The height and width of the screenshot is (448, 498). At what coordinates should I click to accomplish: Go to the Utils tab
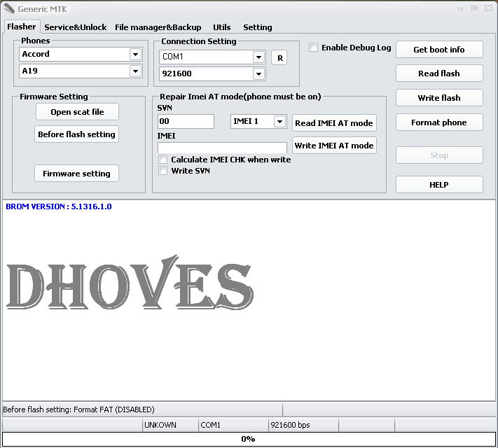221,27
